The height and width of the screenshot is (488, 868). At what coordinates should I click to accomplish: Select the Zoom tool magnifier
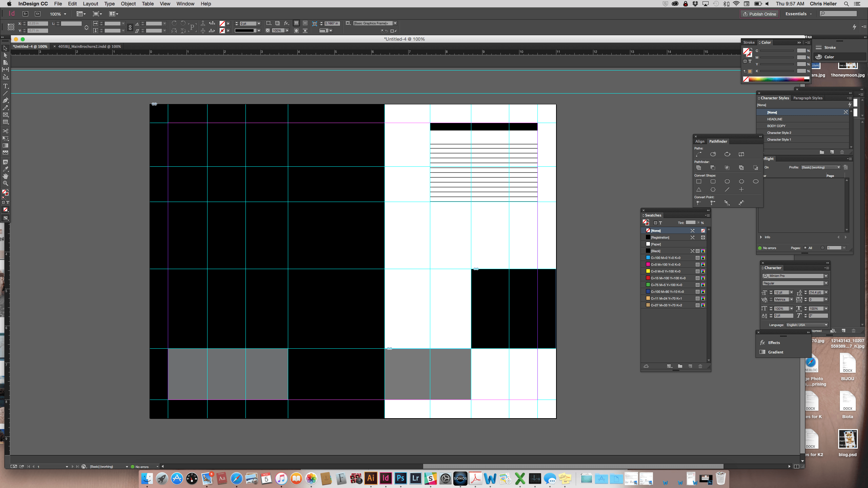[5, 183]
